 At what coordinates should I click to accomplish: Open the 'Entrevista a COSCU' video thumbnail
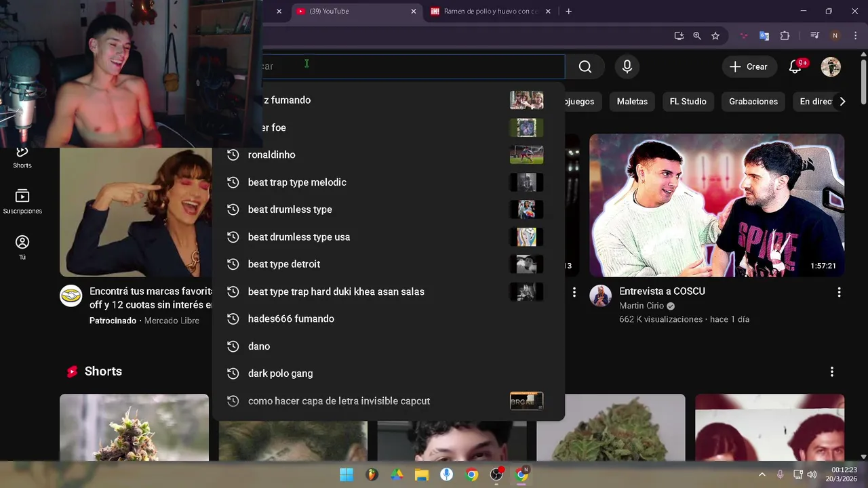point(717,205)
